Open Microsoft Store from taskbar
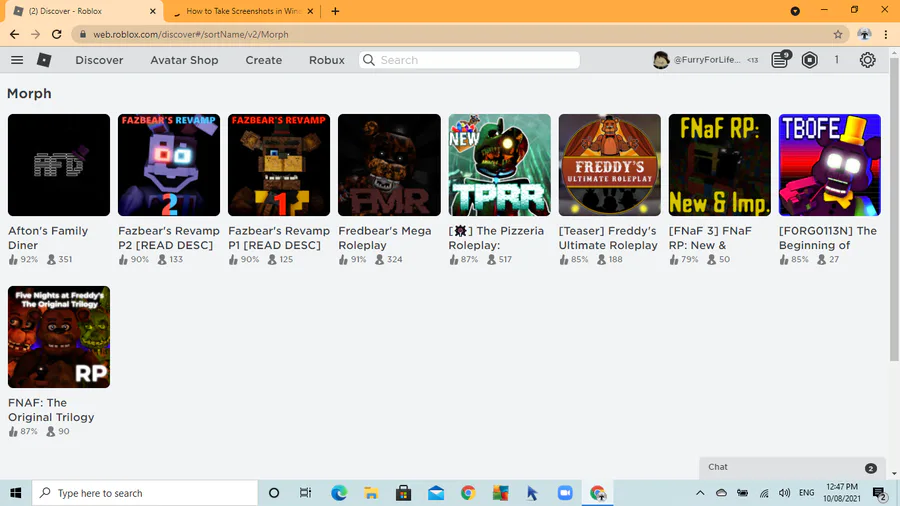Screen dimensions: 900x506 [x=404, y=493]
